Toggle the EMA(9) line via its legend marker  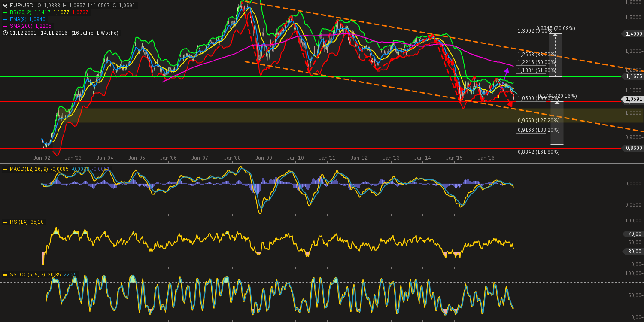(x=4, y=19)
